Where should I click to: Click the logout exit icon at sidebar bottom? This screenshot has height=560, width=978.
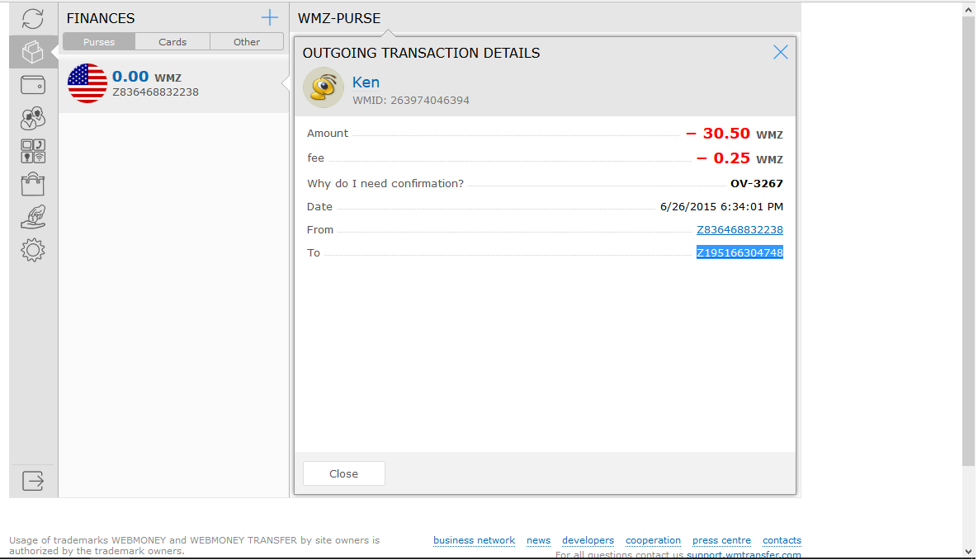[x=32, y=481]
